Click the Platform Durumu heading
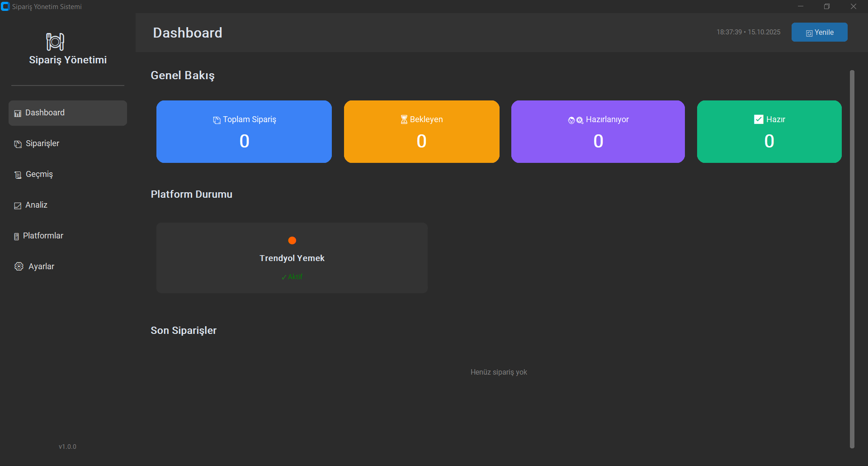868x466 pixels. pos(192,194)
